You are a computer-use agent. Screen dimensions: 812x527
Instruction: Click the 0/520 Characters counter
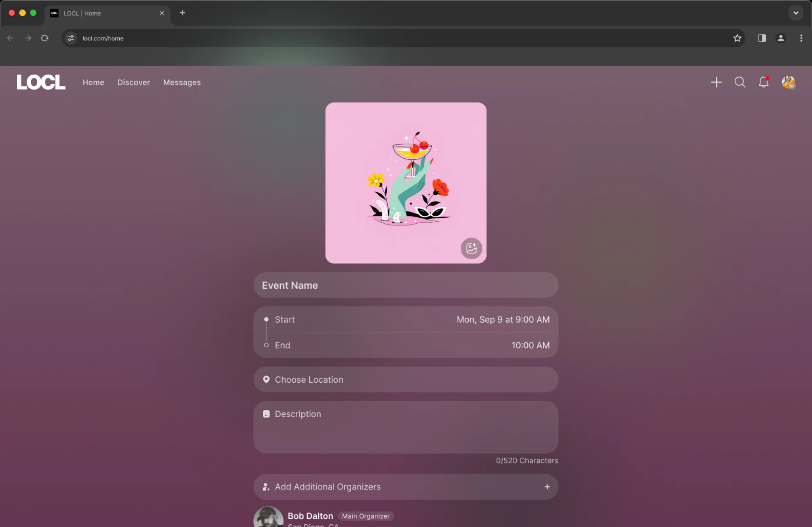(527, 460)
